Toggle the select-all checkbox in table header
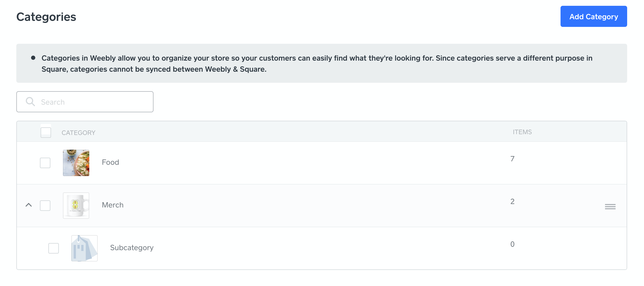Screen dimensions: 644x286 46,132
